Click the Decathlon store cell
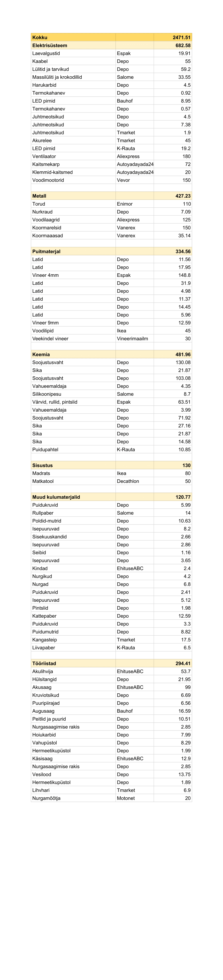This screenshot has height=980, width=223. coord(128,481)
